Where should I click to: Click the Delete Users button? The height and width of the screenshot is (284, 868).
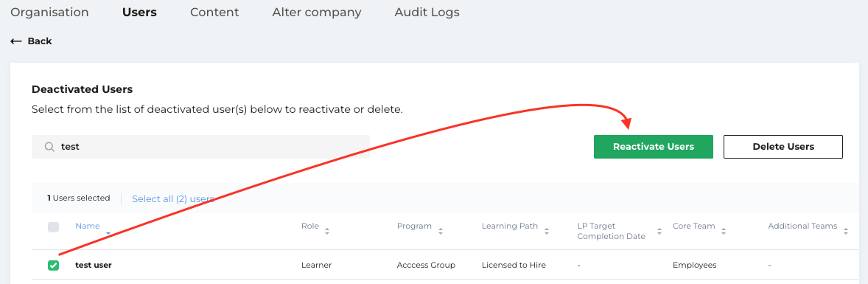783,147
